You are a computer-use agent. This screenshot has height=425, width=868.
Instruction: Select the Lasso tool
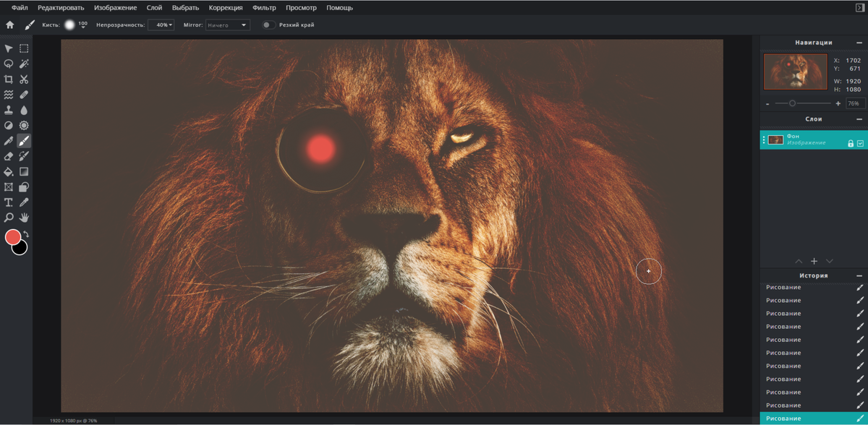coord(9,64)
